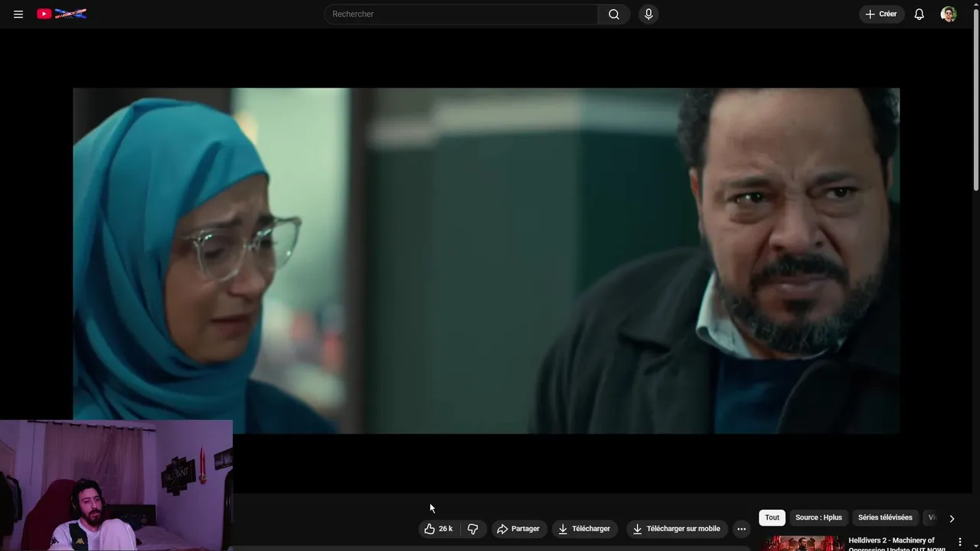Image resolution: width=980 pixels, height=551 pixels.
Task: Dislike the video with thumbs-down
Action: click(472, 529)
